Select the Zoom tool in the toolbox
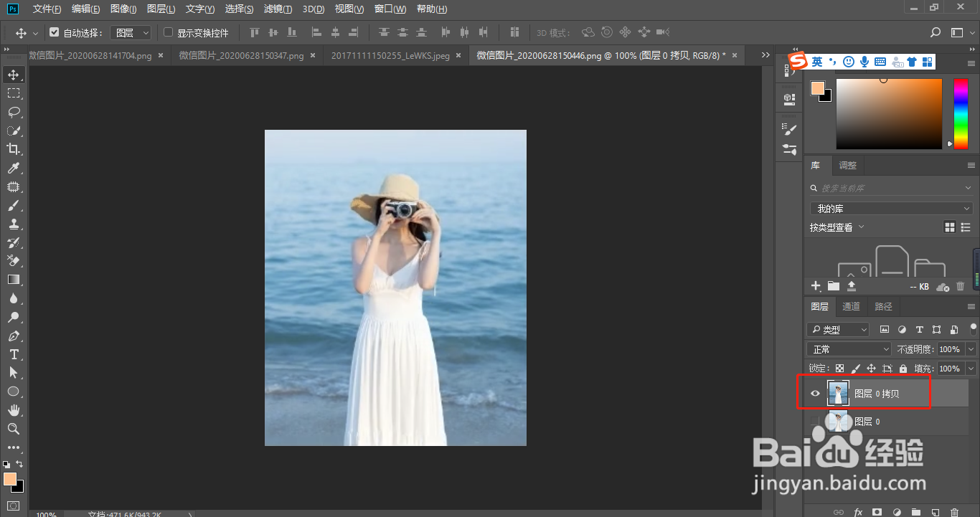The width and height of the screenshot is (980, 517). point(14,429)
